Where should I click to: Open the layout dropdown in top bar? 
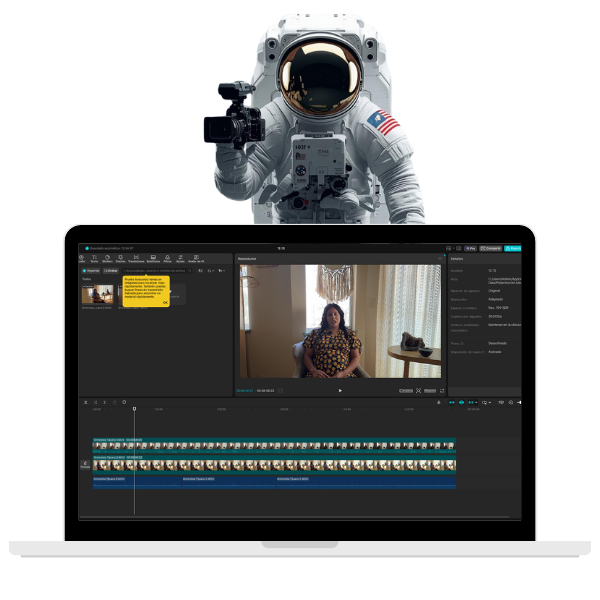coord(450,248)
